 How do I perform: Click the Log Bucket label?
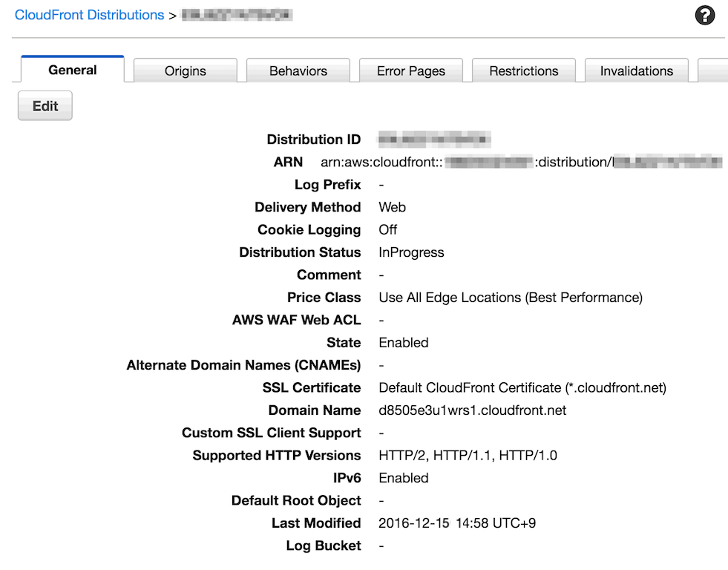point(324,546)
